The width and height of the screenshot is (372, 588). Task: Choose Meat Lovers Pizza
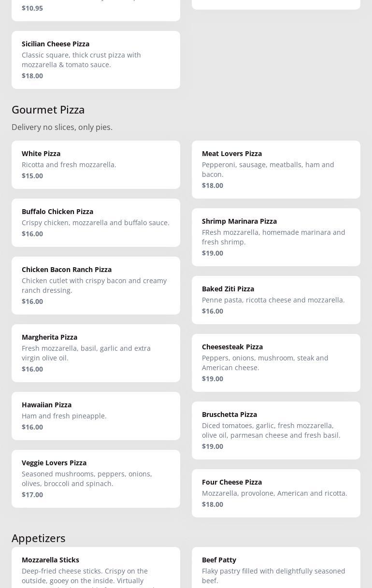click(x=276, y=170)
